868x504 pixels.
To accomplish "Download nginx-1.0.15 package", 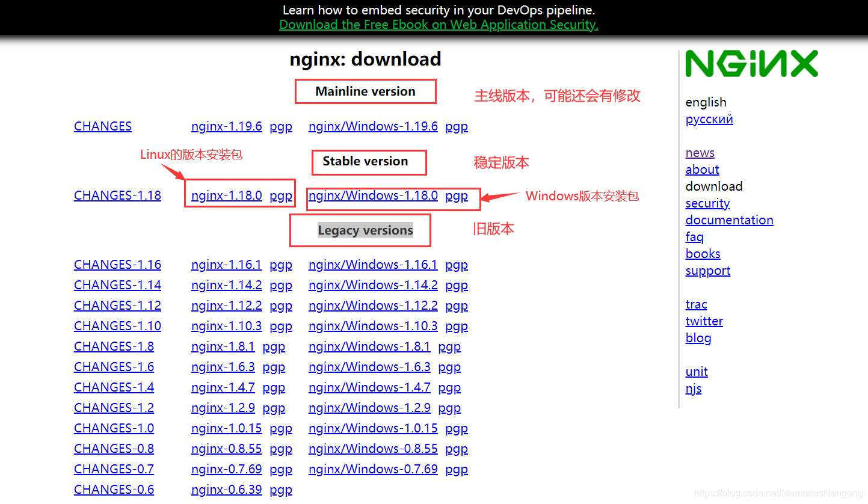I will (227, 428).
